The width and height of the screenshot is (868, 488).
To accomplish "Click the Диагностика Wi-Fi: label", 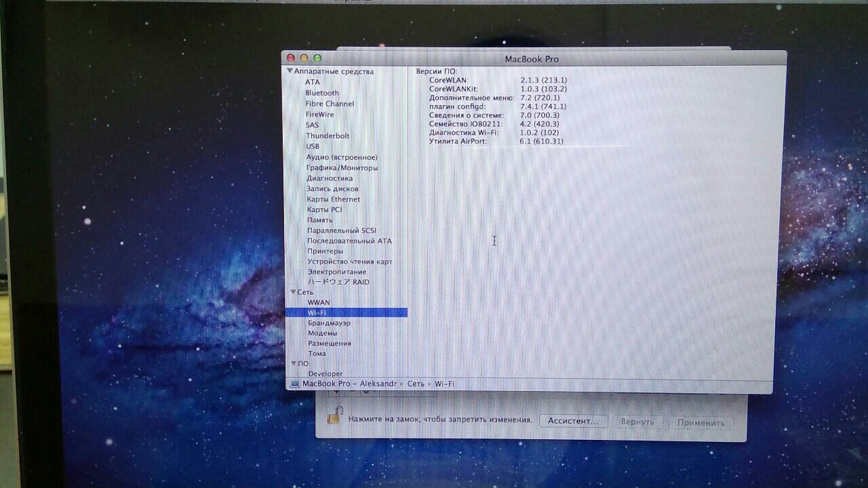I will click(x=464, y=133).
